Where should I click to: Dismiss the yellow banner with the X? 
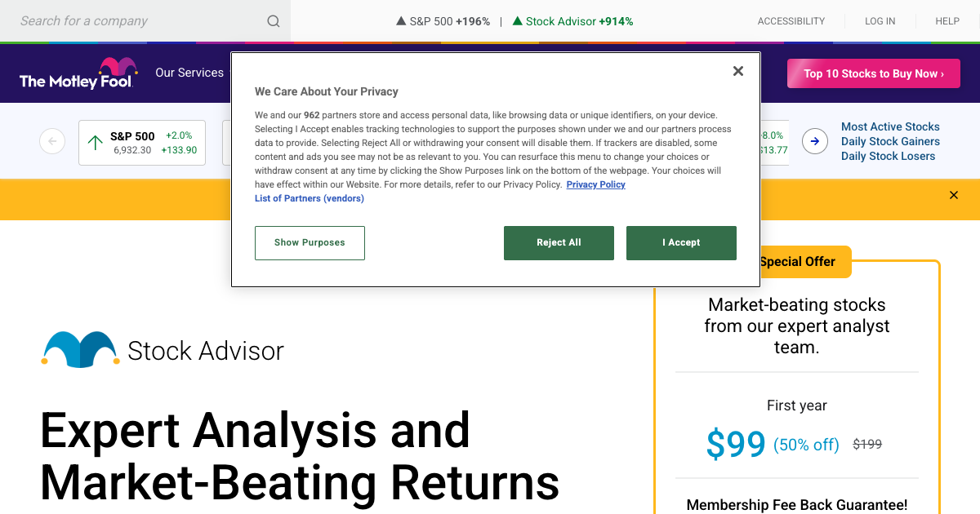tap(953, 195)
